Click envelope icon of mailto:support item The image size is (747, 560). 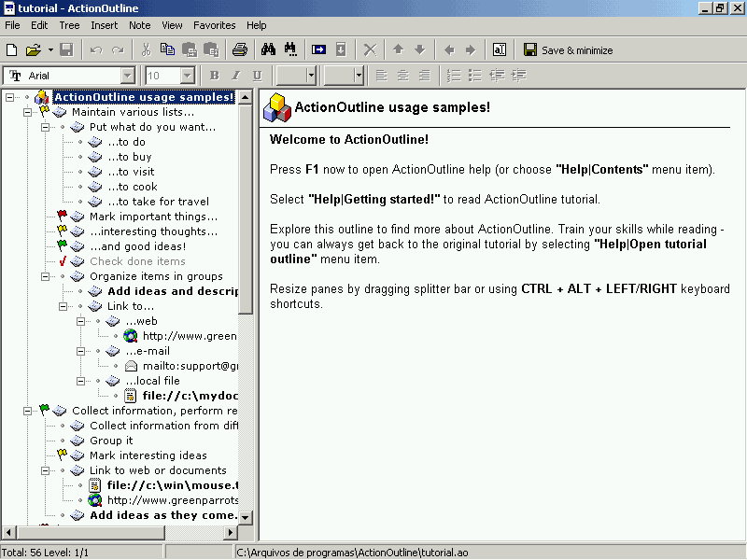pyautogui.click(x=131, y=366)
